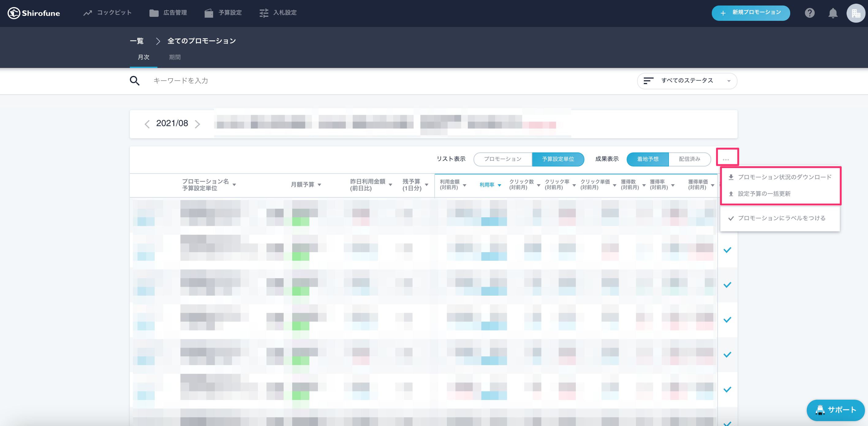Open the サポート chat button

click(x=835, y=410)
